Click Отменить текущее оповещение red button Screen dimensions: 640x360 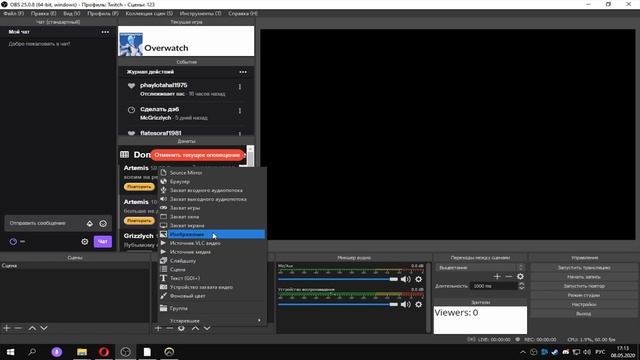click(197, 155)
